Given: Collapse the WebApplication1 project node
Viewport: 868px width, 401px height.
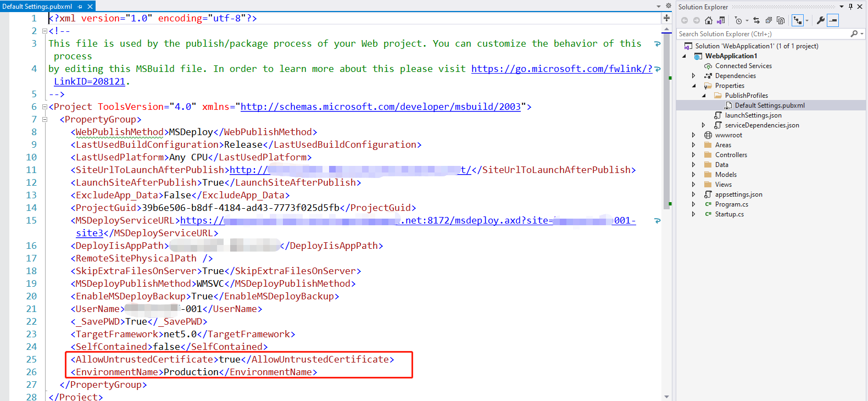Looking at the screenshot, I should [684, 56].
